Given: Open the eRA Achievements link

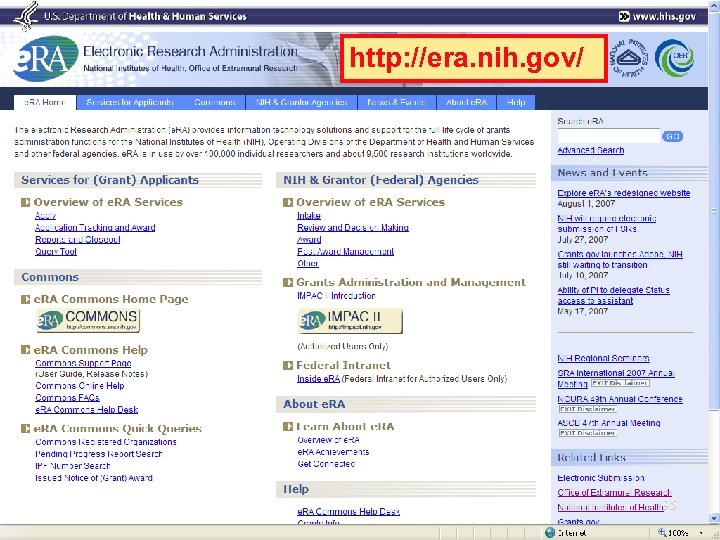Looking at the screenshot, I should [333, 452].
